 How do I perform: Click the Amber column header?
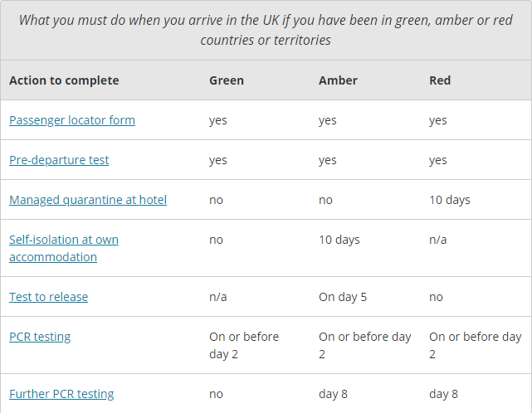click(338, 80)
